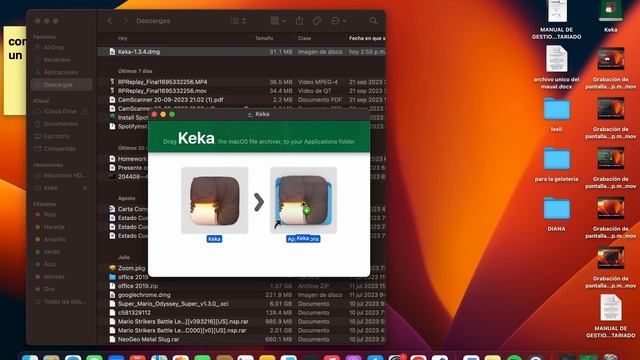
Task: Click the blue Keka label under the app icon
Action: click(x=214, y=239)
